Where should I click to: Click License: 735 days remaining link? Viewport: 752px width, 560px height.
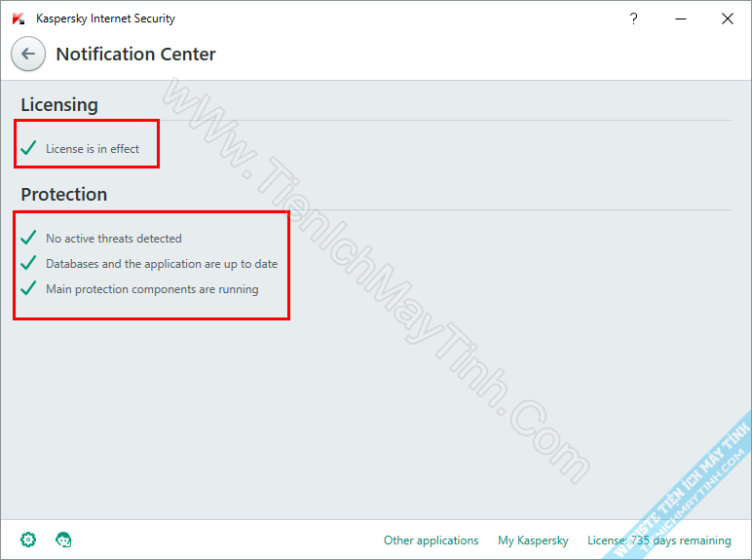click(658, 541)
